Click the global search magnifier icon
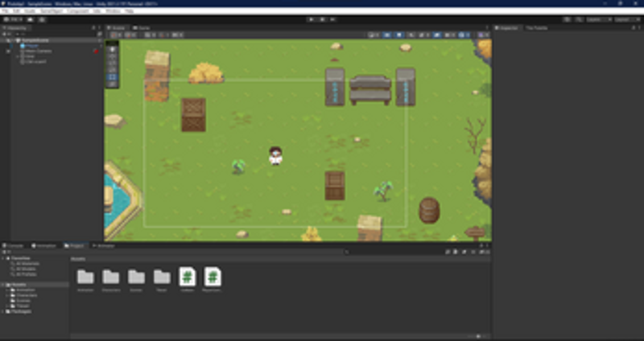 point(579,19)
